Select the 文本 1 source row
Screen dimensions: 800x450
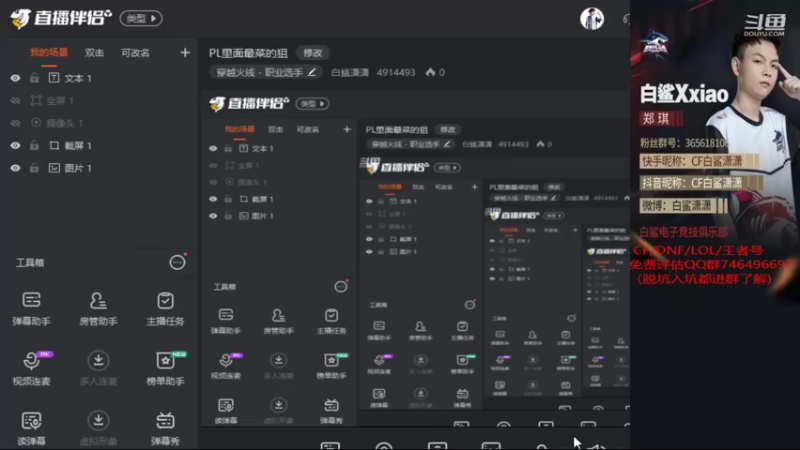pos(98,78)
